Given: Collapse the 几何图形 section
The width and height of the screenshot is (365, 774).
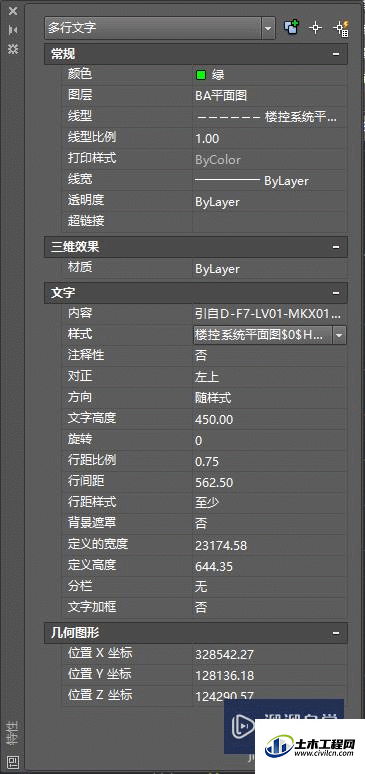Looking at the screenshot, I should pyautogui.click(x=336, y=632).
